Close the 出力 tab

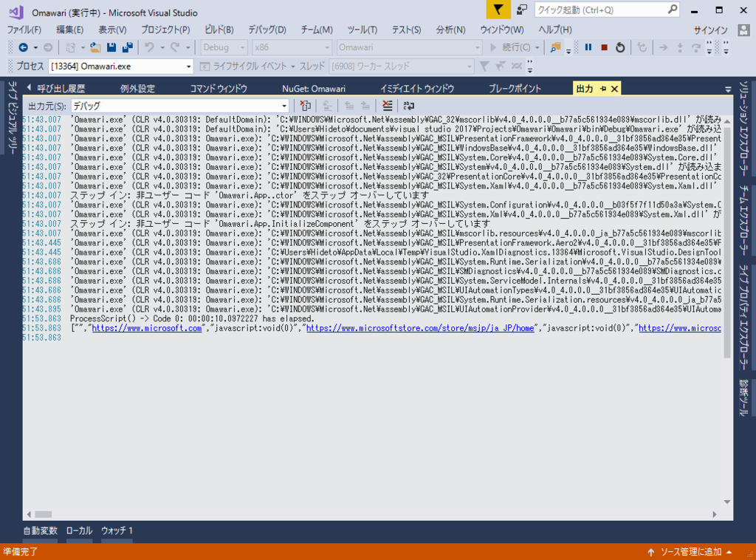[614, 89]
